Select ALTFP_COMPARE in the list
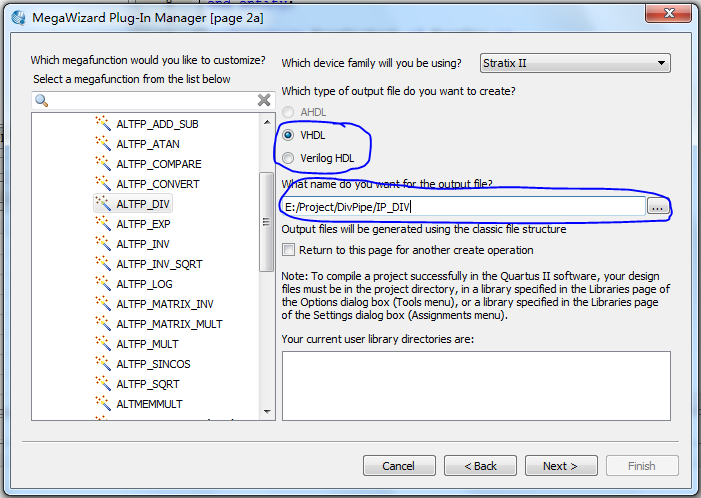This screenshot has width=701, height=498. (x=159, y=164)
